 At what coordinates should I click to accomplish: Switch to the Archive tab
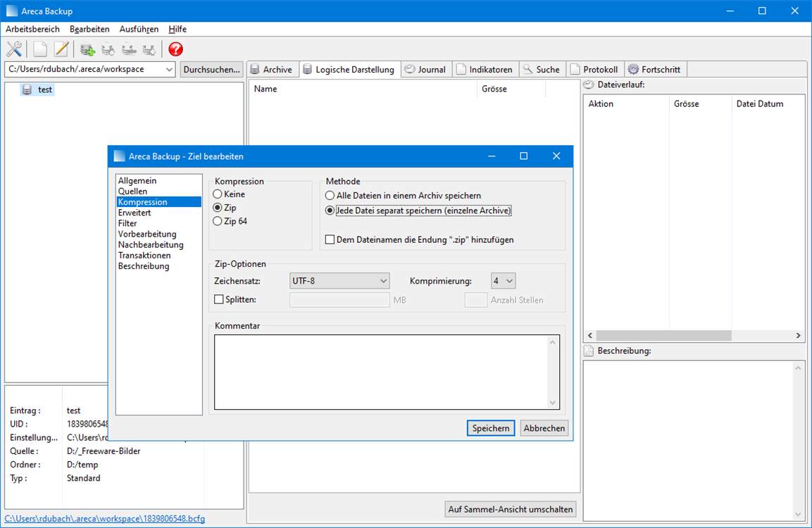pos(273,70)
